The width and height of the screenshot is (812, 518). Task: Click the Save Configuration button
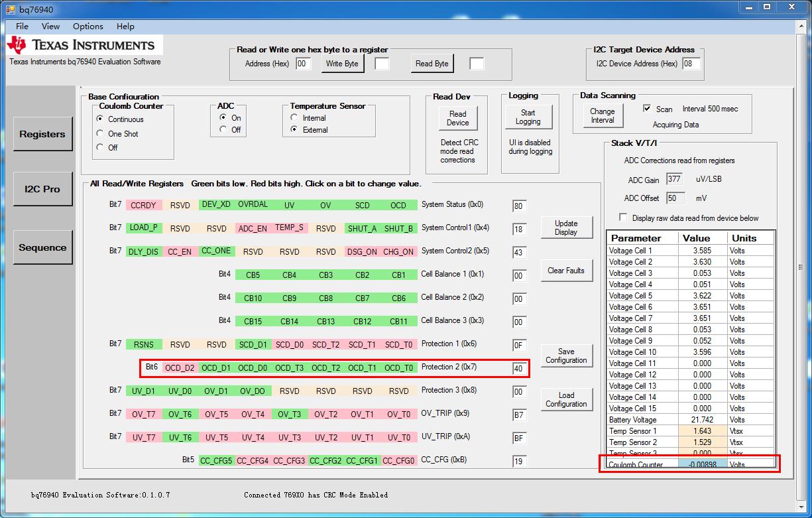tap(566, 356)
